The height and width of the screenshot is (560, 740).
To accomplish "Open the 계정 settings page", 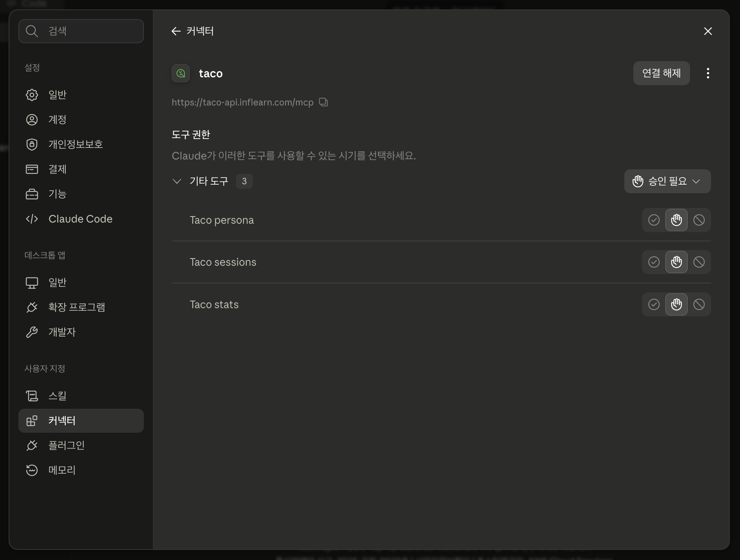I will coord(81,119).
